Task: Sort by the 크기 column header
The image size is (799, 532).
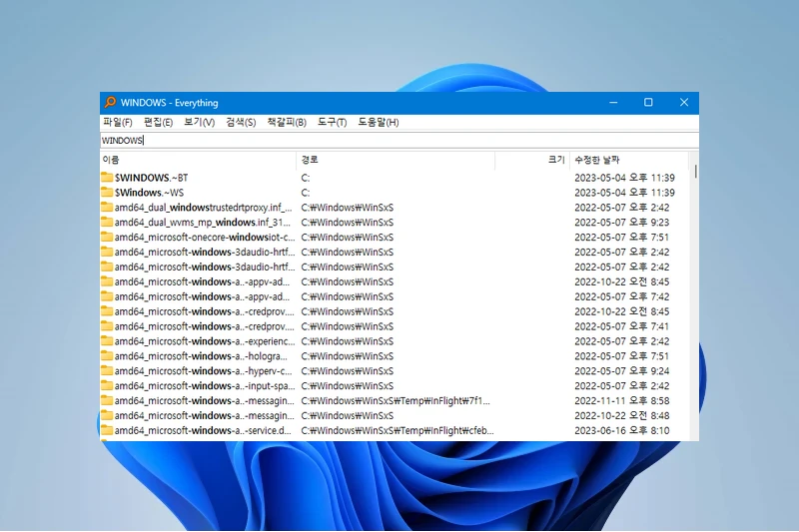Action: 532,160
